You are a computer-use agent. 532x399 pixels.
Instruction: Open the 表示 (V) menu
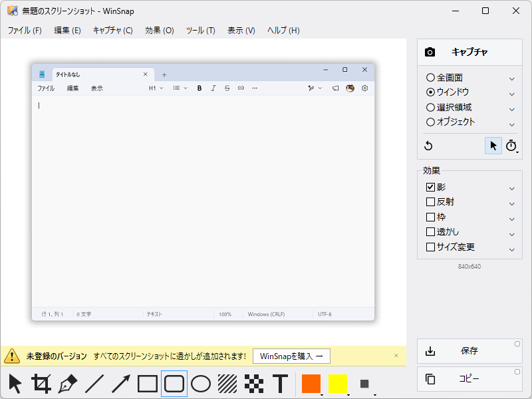coord(241,31)
